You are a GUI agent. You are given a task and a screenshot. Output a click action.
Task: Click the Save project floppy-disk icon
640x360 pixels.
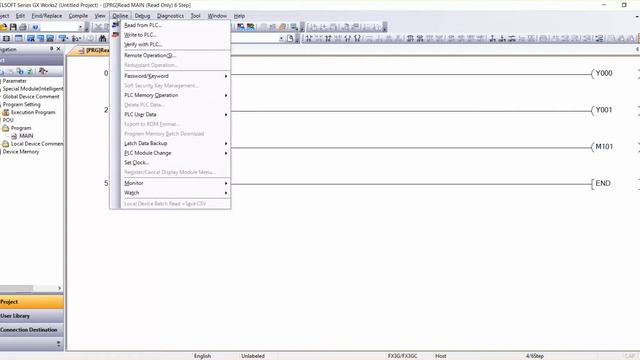[13, 27]
